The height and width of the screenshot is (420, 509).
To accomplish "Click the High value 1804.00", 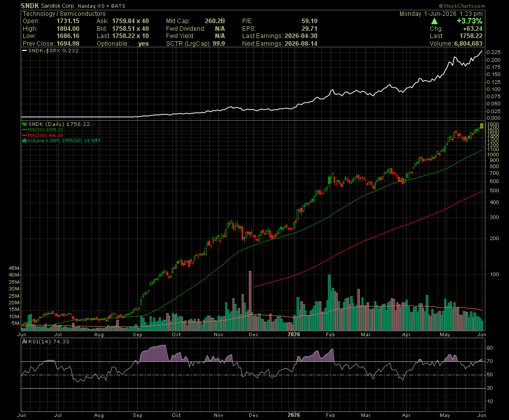I will (68, 29).
